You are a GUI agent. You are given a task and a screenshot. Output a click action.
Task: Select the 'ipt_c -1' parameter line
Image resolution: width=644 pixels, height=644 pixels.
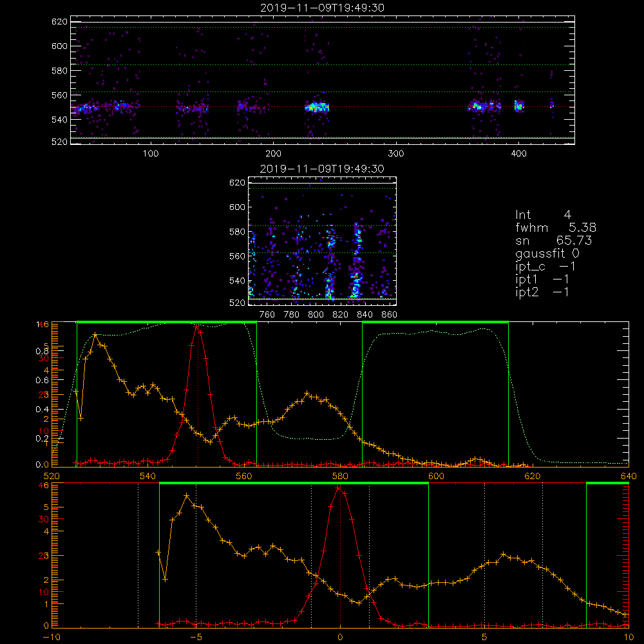click(545, 267)
